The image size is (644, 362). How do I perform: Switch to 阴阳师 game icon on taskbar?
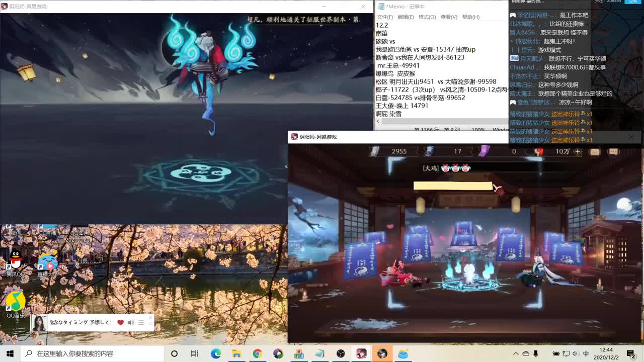pyautogui.click(x=361, y=353)
